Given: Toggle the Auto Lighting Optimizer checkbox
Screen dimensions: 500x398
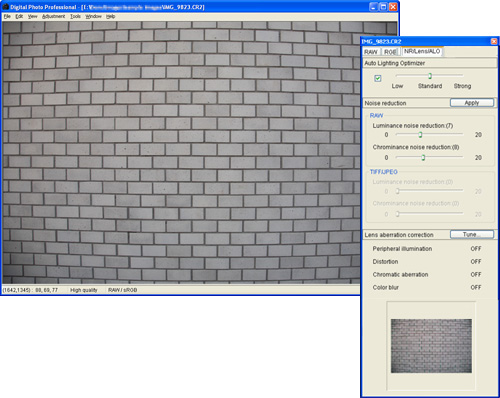Looking at the screenshot, I should point(378,79).
